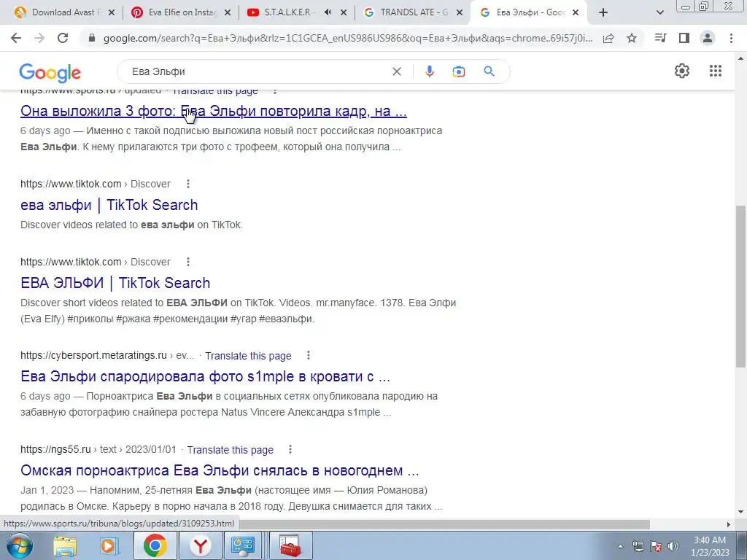Image resolution: width=747 pixels, height=560 pixels.
Task: Show hidden system tray icons
Action: [x=620, y=546]
